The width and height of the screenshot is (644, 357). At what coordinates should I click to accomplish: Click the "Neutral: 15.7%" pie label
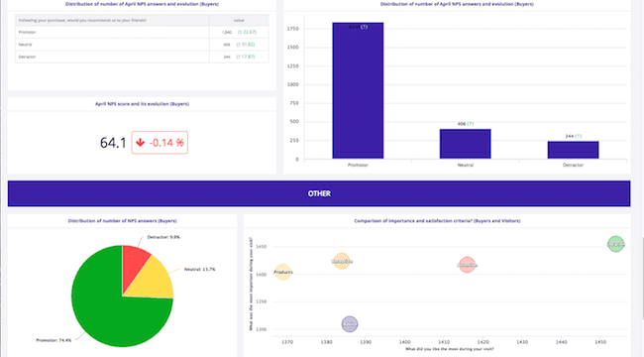(199, 270)
